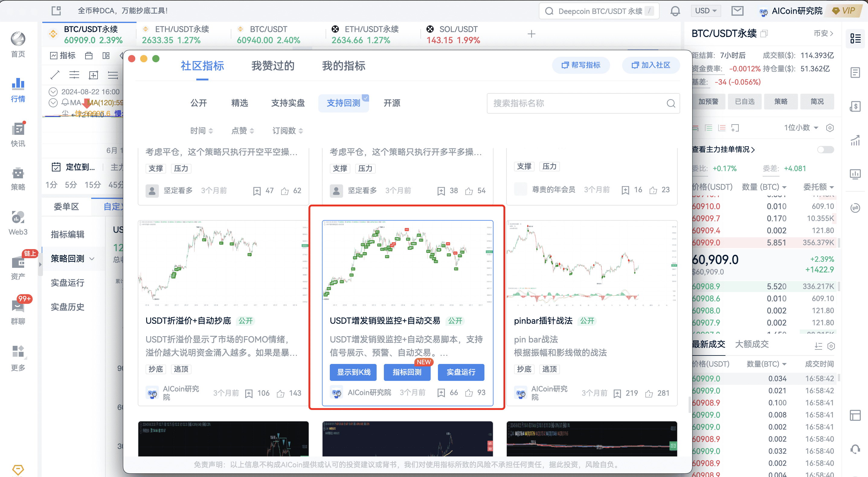Screen dimensions: 868x477
Task: Sort indicators by 点赞
Action: pyautogui.click(x=243, y=131)
